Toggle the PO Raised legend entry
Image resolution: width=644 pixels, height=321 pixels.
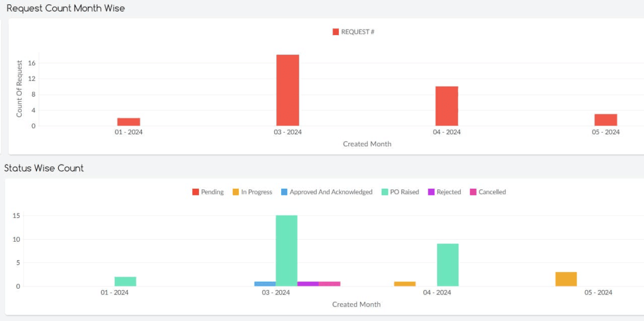click(x=400, y=192)
